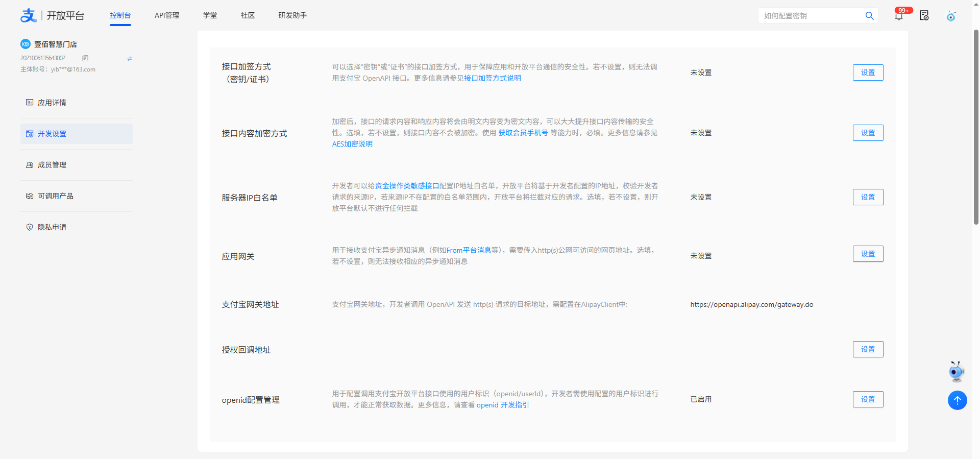Open the AES加密说明 link
Screen dimensions: 980x459
[x=352, y=144]
